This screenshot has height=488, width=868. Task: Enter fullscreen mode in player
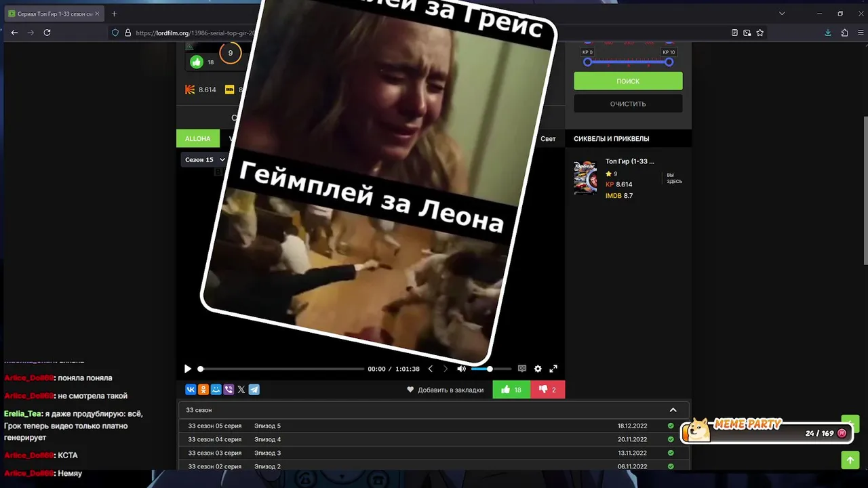click(x=553, y=369)
